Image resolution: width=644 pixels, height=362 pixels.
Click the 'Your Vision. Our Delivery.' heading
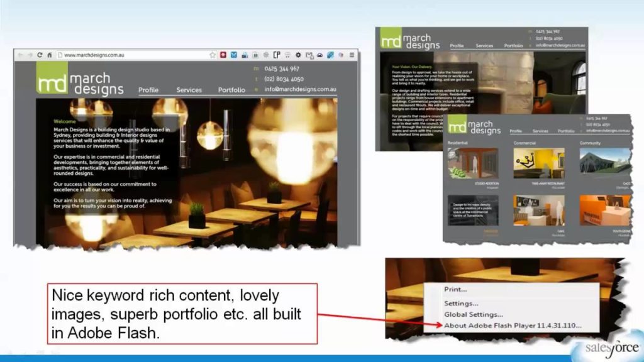(x=412, y=67)
